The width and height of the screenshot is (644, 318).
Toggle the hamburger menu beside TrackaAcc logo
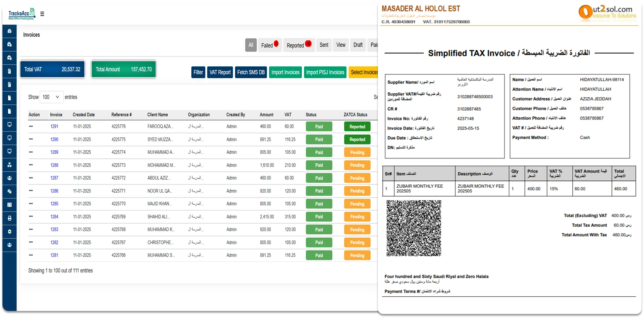click(42, 14)
